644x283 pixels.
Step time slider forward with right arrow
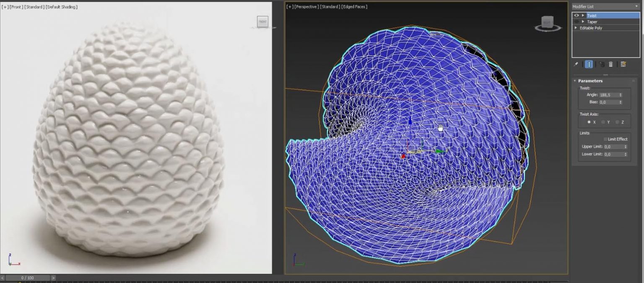coord(53,278)
